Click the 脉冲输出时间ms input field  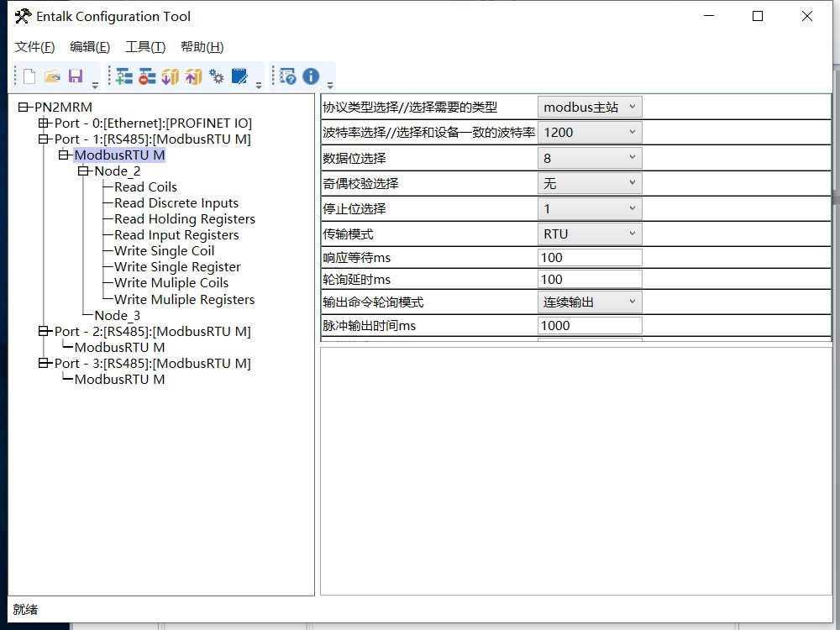point(590,326)
